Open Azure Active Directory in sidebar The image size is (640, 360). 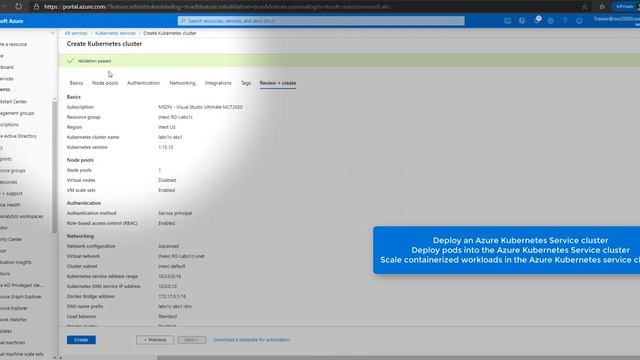pos(18,136)
